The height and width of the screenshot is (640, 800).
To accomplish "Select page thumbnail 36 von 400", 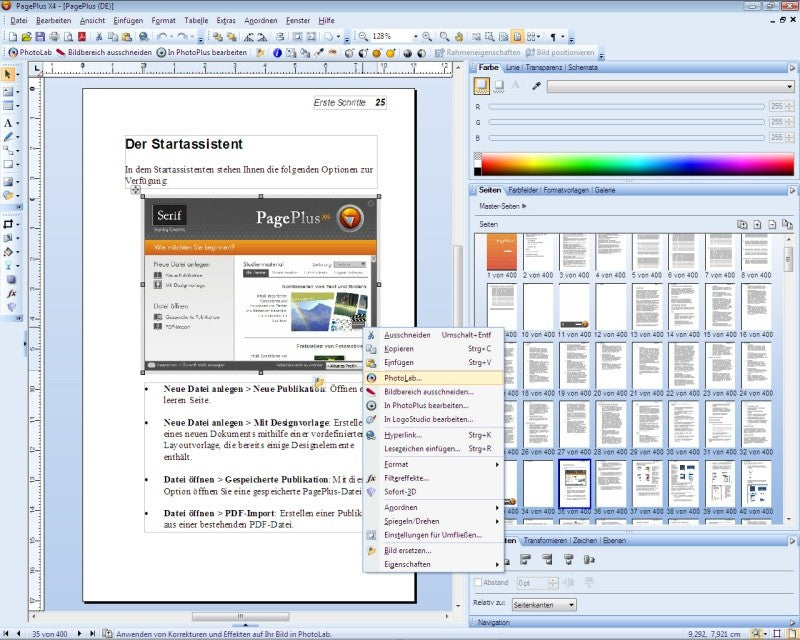I will tap(611, 485).
